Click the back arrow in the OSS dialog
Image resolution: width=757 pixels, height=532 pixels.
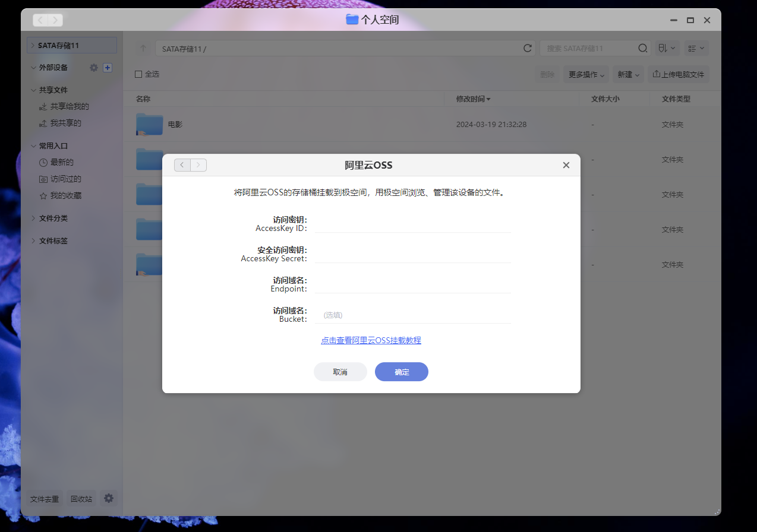[x=182, y=164]
